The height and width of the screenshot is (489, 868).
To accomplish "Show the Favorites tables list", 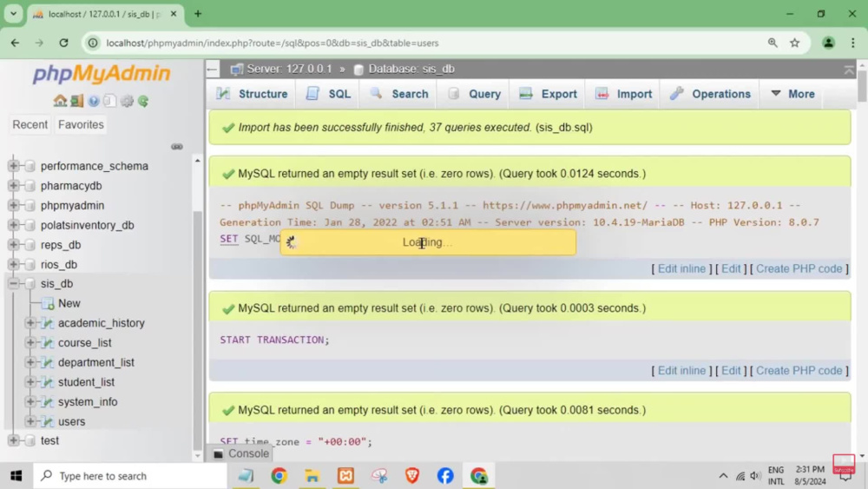I will click(x=81, y=124).
